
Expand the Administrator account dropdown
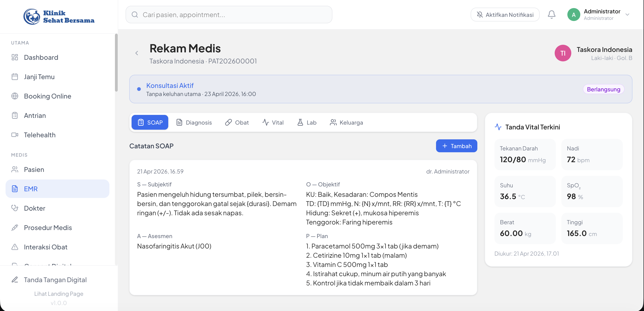point(627,15)
